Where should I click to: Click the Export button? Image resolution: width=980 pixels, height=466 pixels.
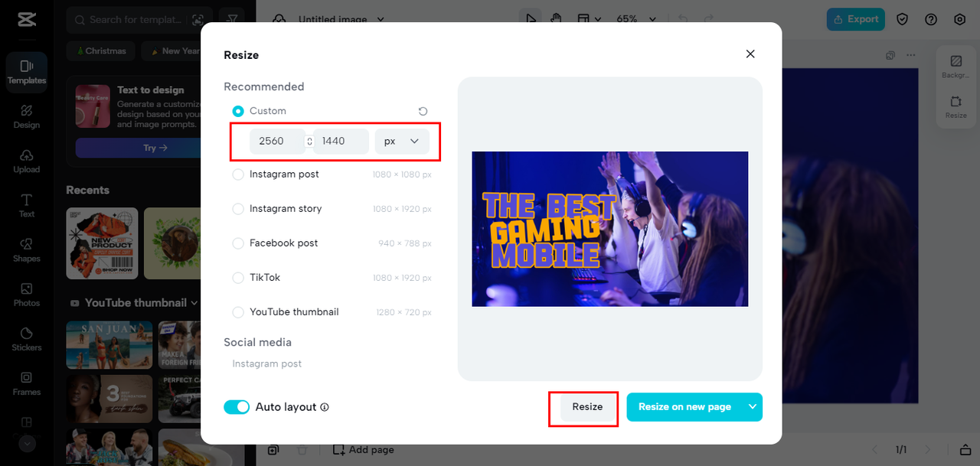(x=856, y=19)
